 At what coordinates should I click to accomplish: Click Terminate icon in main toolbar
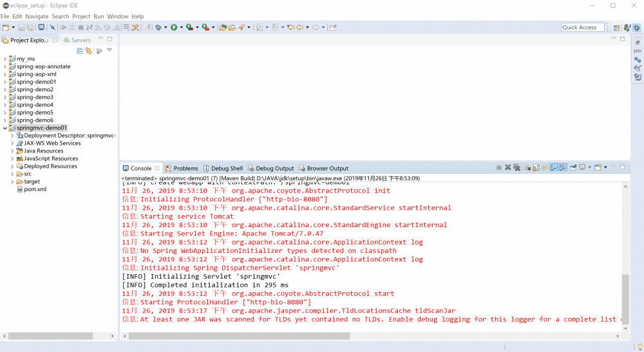click(81, 28)
